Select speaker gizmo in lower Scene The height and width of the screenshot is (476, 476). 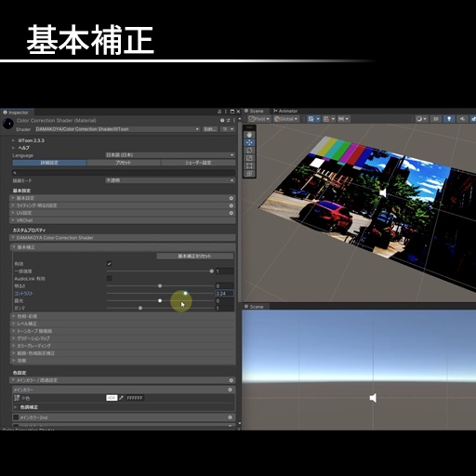373,398
